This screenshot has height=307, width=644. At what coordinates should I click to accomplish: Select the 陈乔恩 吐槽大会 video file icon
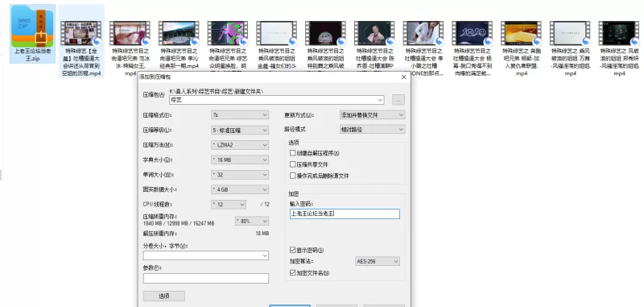(374, 33)
